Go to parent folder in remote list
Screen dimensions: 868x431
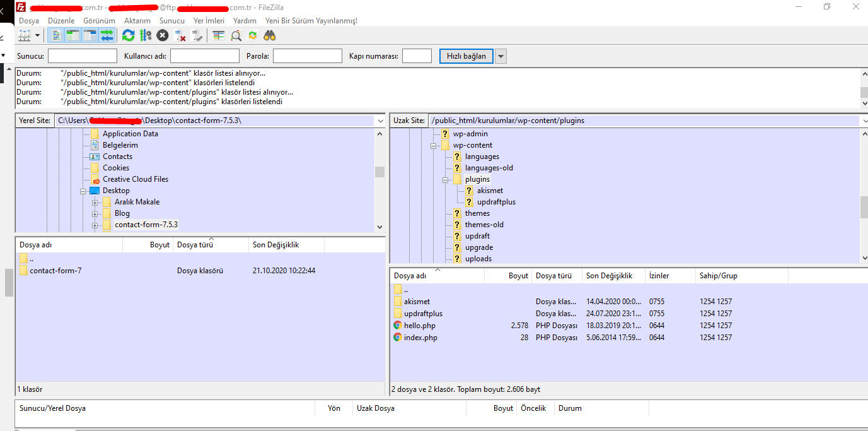[x=406, y=290]
